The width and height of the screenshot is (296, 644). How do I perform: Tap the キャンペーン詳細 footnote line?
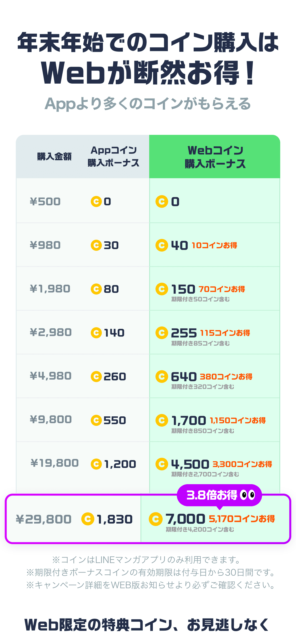pyautogui.click(x=150, y=585)
